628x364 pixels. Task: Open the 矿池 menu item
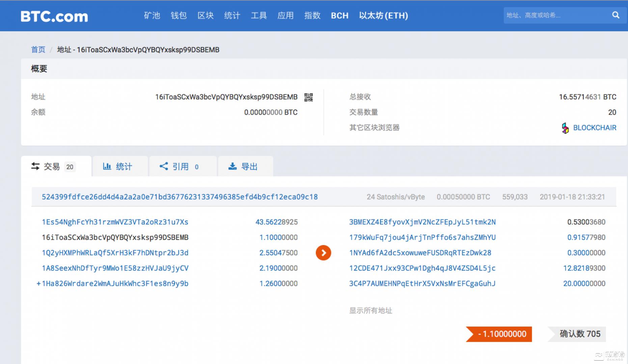152,16
